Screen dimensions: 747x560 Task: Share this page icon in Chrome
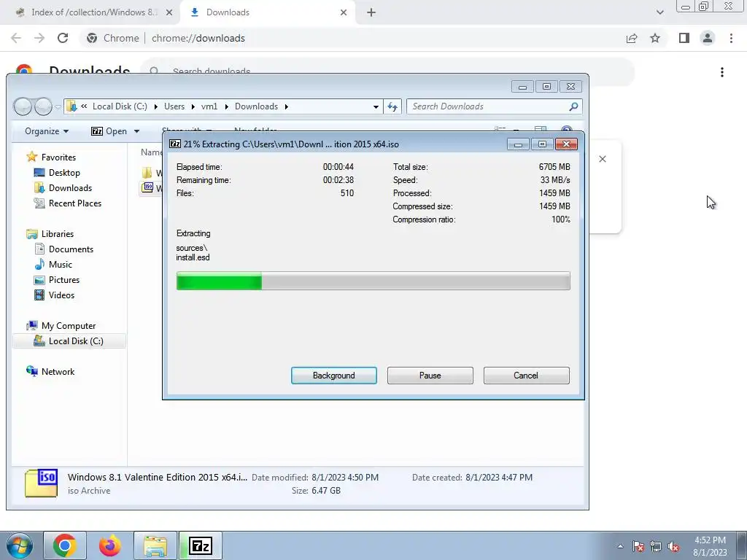(632, 38)
